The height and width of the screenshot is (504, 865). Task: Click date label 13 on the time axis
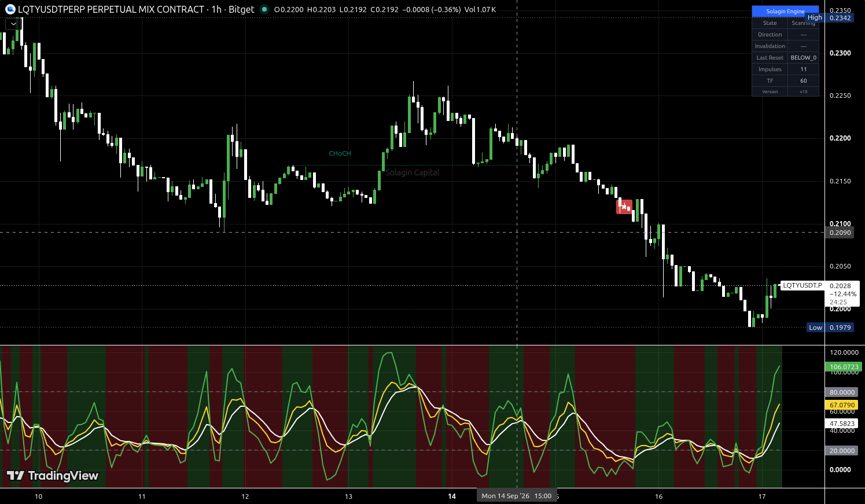[x=349, y=496]
